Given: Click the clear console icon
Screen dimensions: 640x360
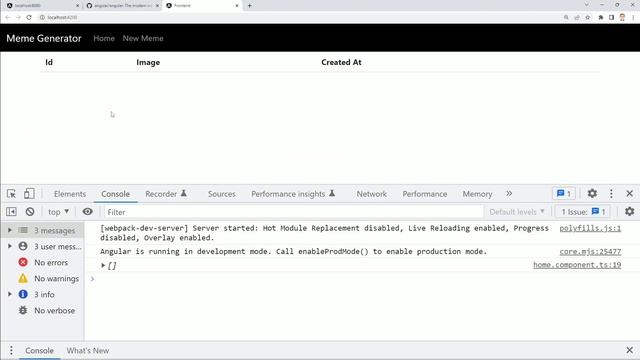Looking at the screenshot, I should [30, 212].
